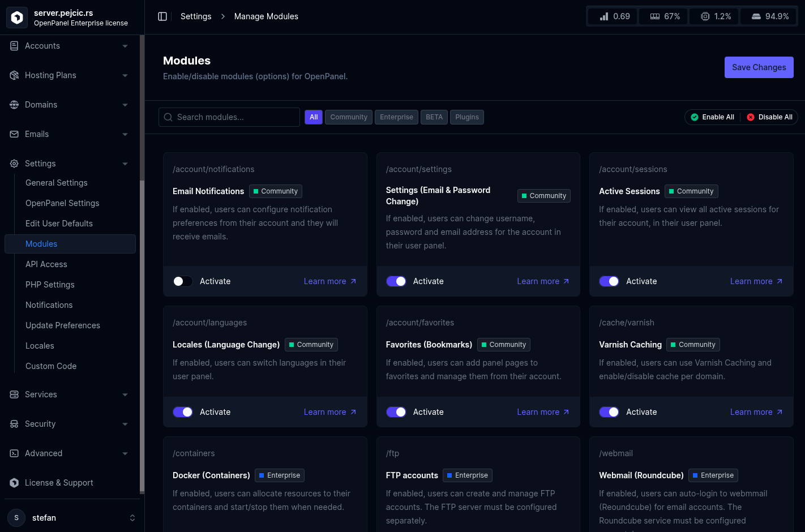The image size is (805, 532).
Task: Toggle the sidebar panel icon
Action: (162, 16)
